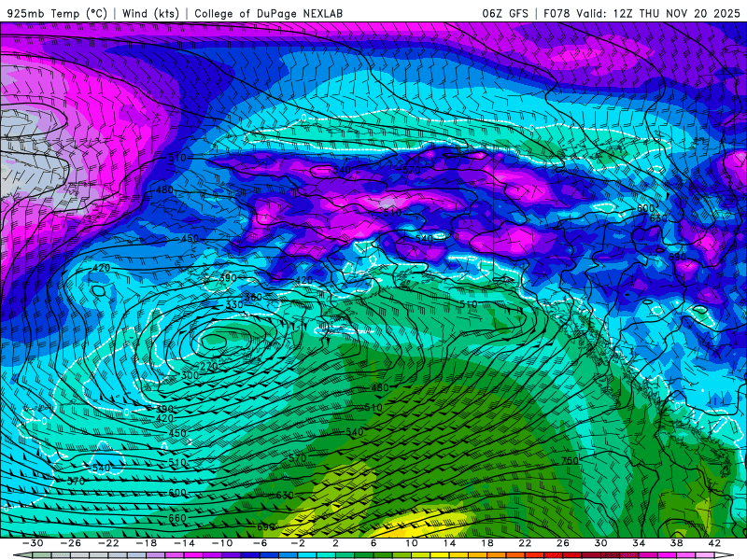This screenshot has height=560, width=747.
Task: Click the 'Wind (kts)' header label
Action: [x=150, y=13]
